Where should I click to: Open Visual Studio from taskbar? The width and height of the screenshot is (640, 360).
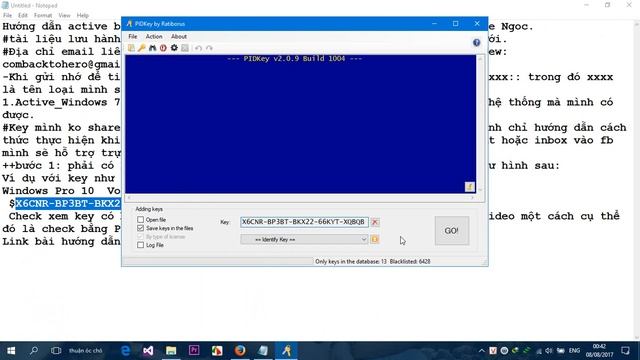click(148, 351)
